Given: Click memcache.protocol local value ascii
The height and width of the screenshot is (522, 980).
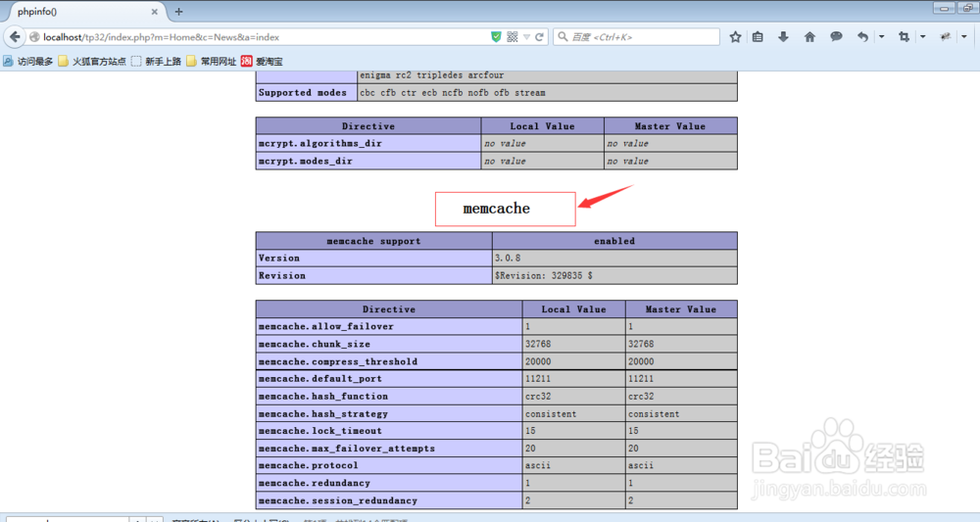Looking at the screenshot, I should click(x=537, y=465).
